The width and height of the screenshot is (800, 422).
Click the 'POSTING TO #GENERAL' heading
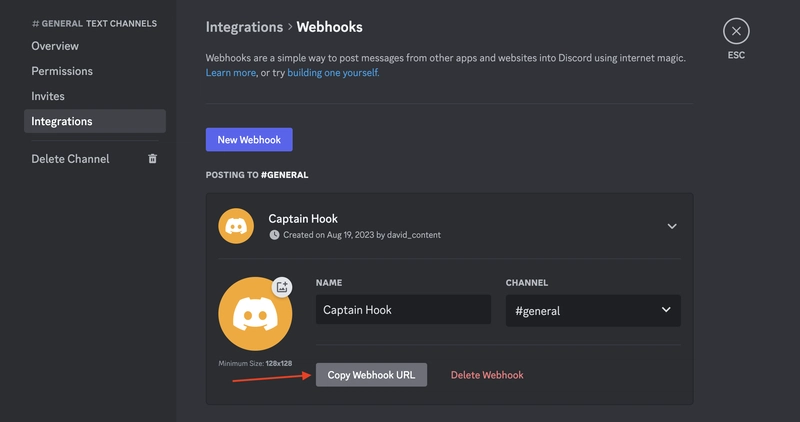[x=257, y=175]
